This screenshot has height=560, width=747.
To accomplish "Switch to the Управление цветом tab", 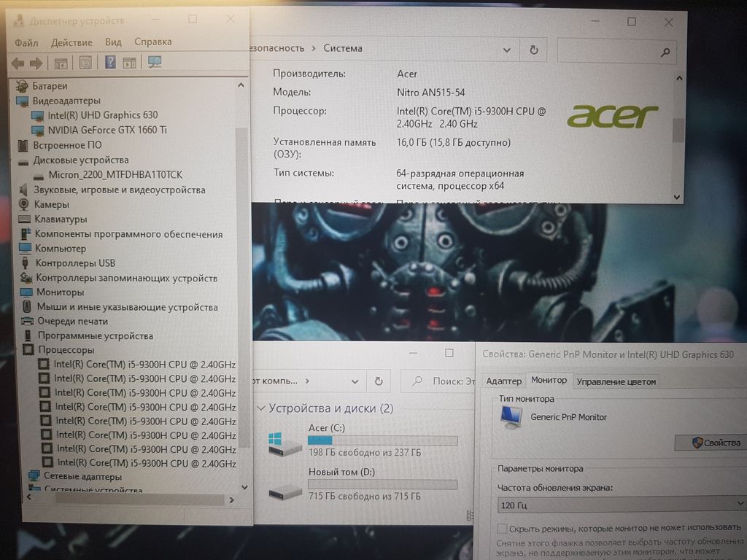I will point(616,381).
